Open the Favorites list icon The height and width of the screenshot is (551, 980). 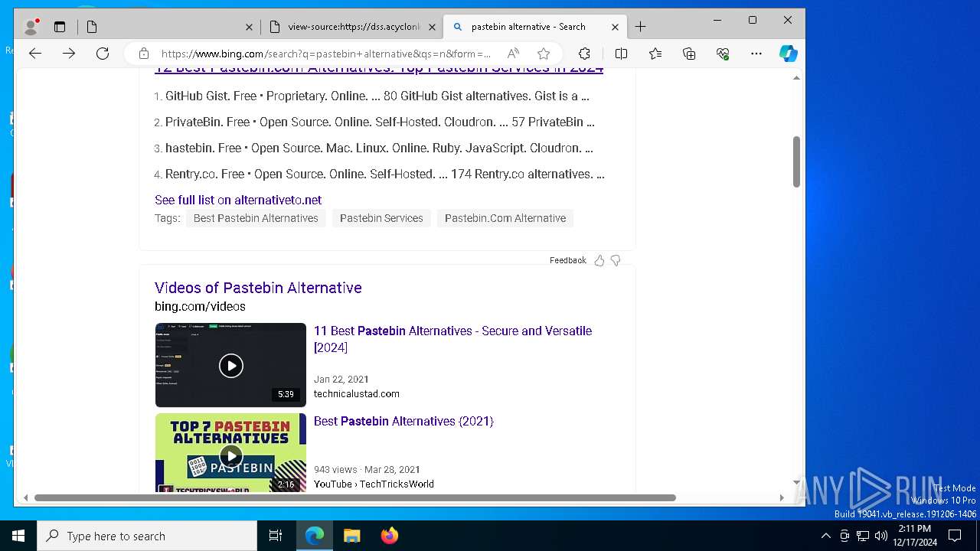655,54
